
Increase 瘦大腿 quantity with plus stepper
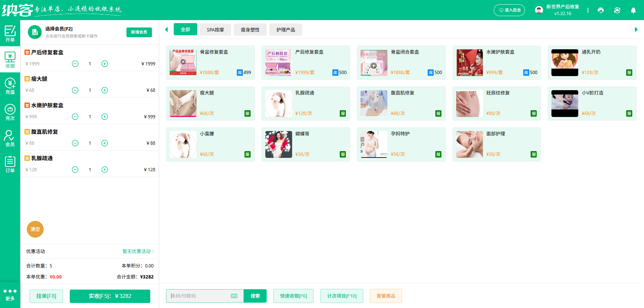tap(104, 90)
